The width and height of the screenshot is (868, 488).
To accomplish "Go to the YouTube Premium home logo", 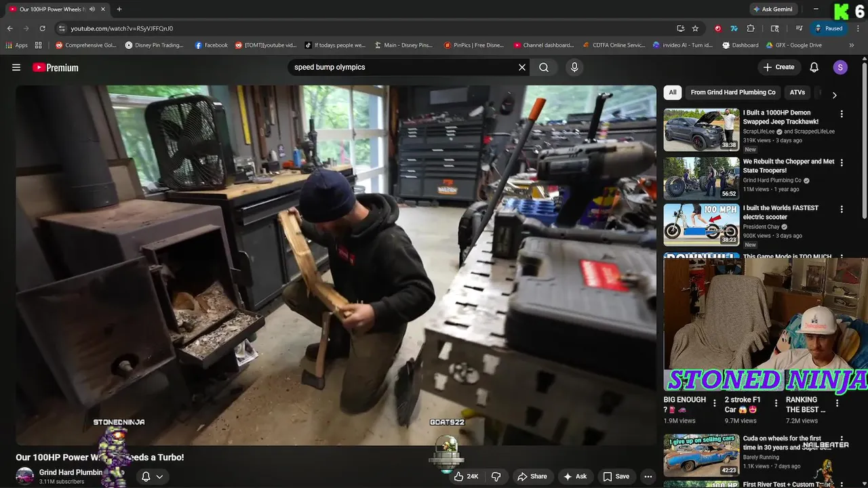I will [55, 67].
